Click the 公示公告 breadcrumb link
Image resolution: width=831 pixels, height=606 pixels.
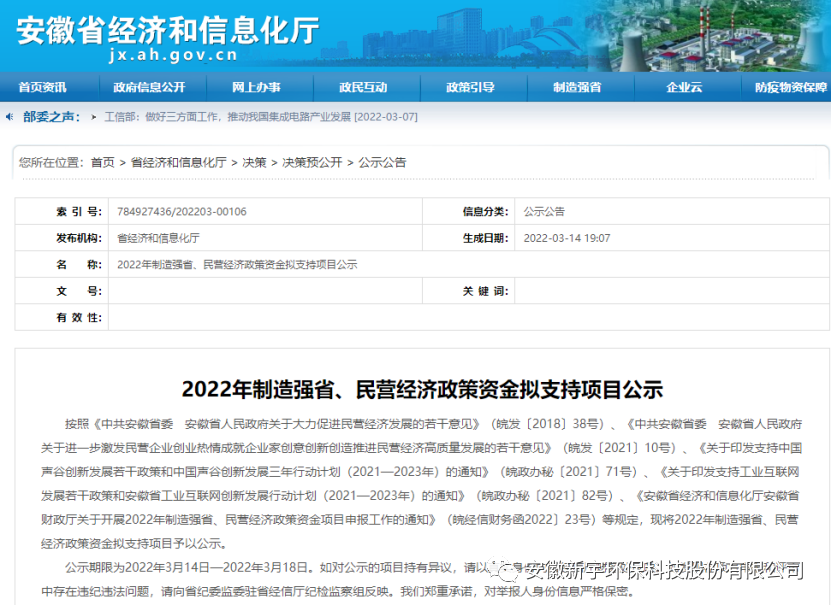[x=382, y=162]
